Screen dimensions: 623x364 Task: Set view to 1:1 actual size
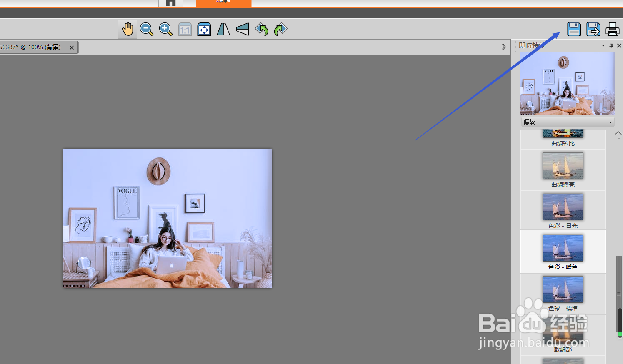(185, 29)
